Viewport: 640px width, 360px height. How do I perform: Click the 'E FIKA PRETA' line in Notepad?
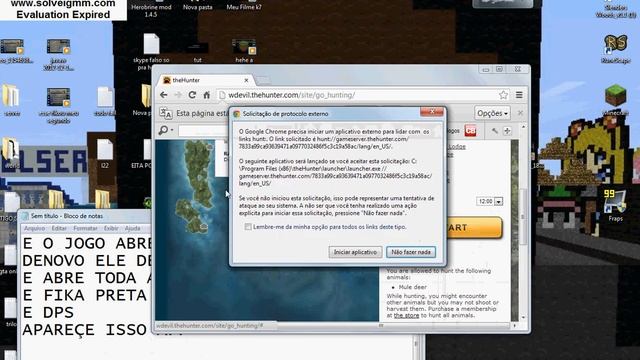pos(84,296)
